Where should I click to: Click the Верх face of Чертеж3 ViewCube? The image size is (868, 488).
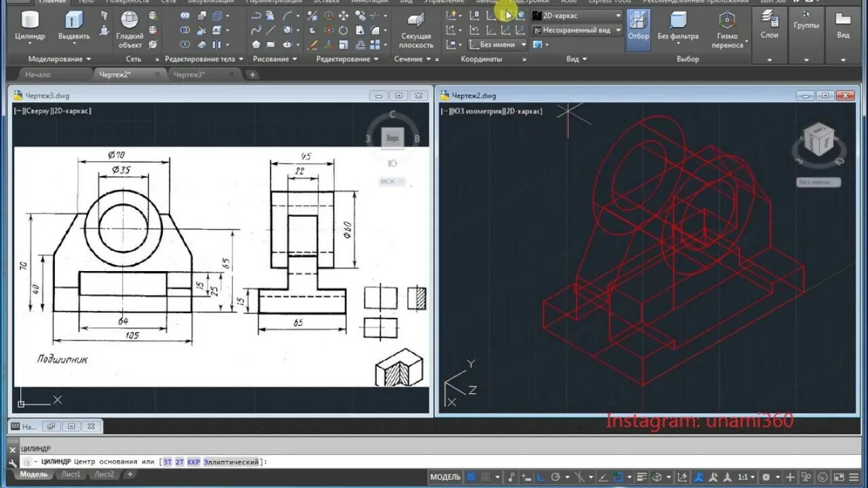pos(392,138)
